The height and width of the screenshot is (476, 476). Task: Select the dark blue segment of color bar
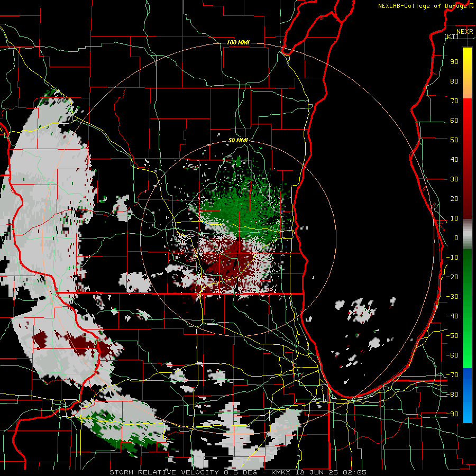(x=467, y=375)
